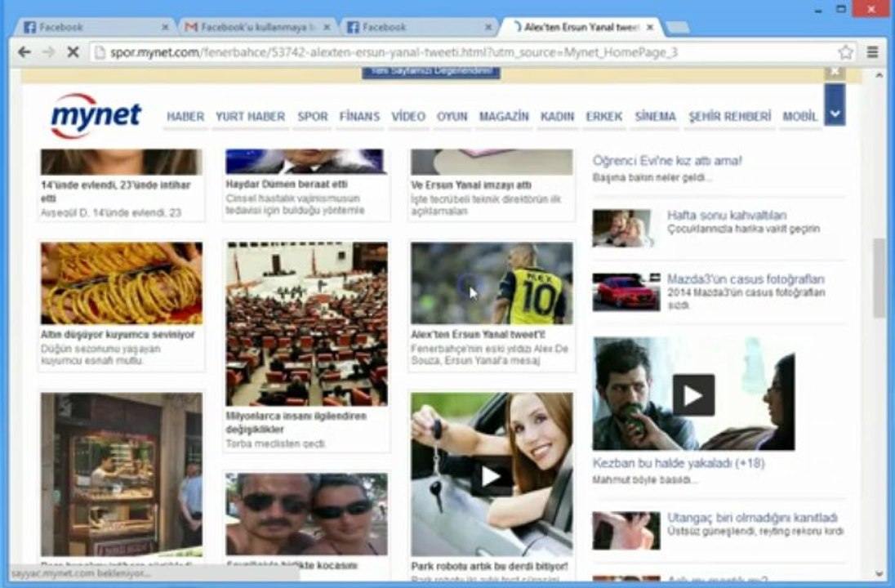The width and height of the screenshot is (895, 588).
Task: Close the first Facebook tab
Action: [x=165, y=27]
